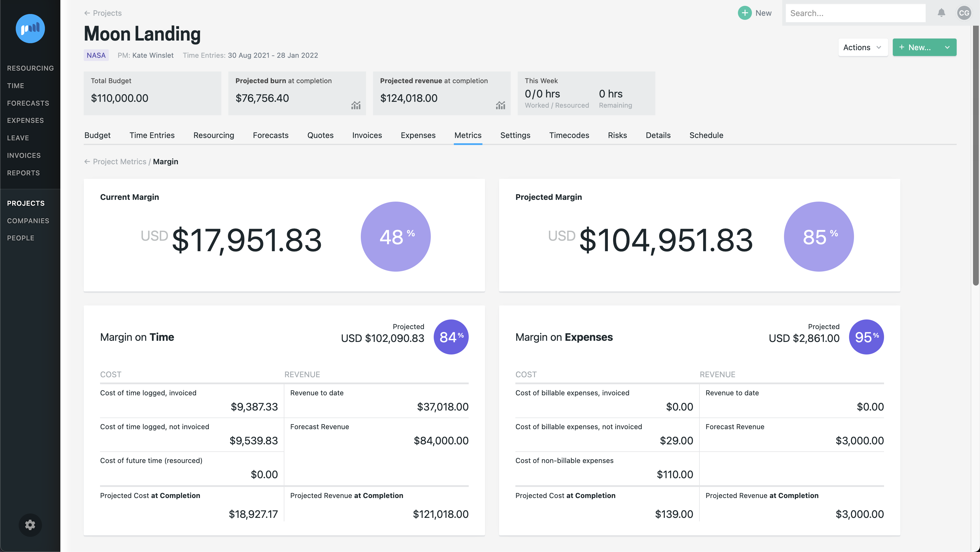Open the Timecodes tab
Screen dimensions: 980x552
click(x=569, y=135)
